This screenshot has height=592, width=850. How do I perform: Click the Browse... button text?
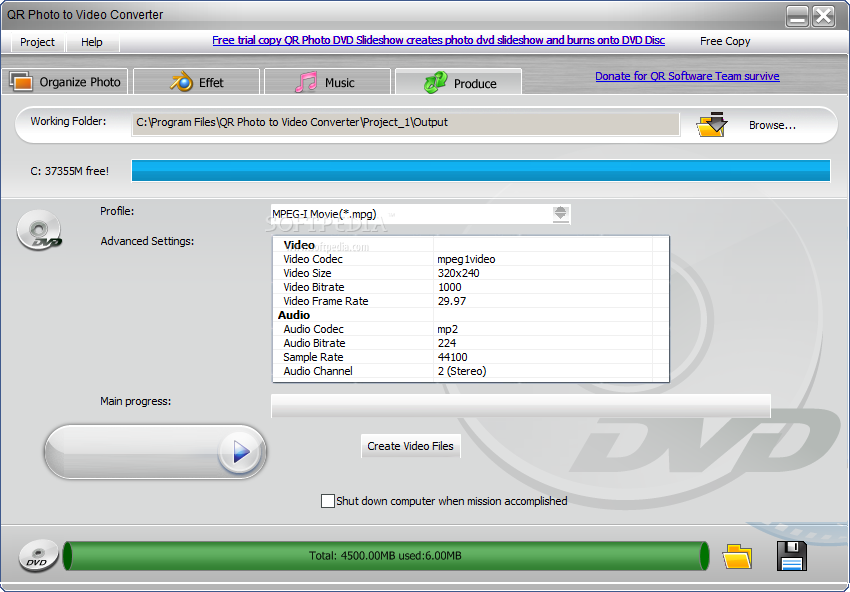[x=772, y=125]
